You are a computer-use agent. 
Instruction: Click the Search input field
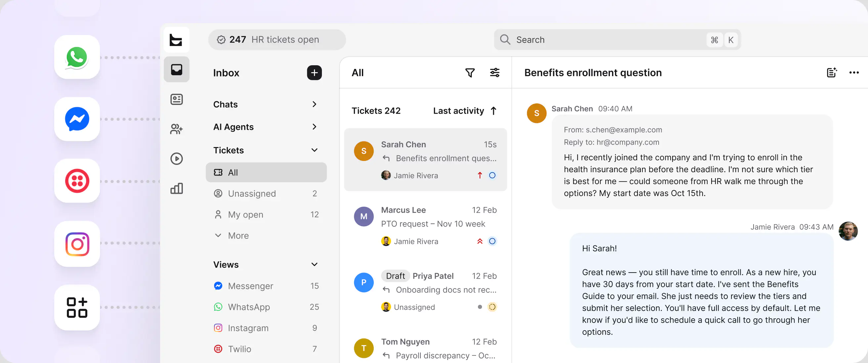click(x=617, y=39)
